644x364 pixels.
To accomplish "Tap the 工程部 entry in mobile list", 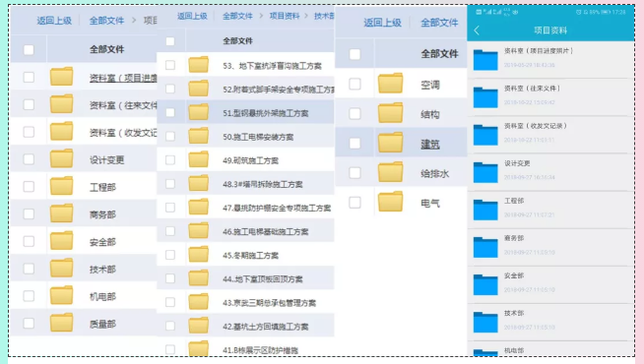I will (x=550, y=210).
